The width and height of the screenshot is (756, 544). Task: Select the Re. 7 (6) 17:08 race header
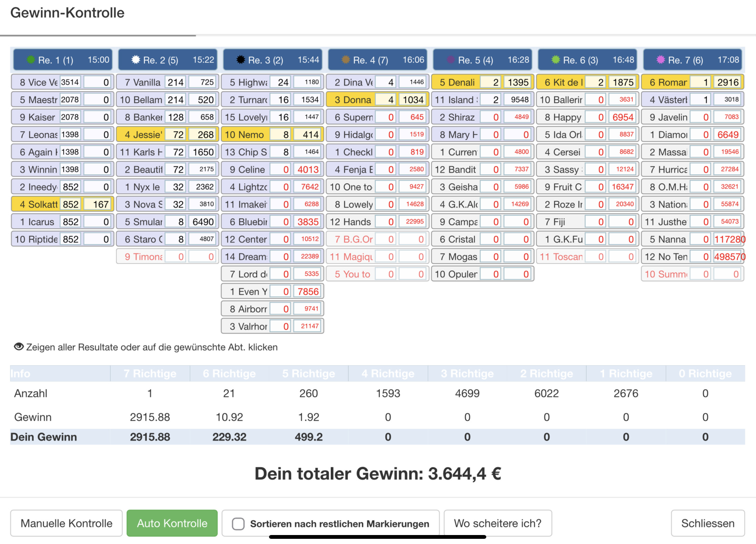[x=693, y=60]
